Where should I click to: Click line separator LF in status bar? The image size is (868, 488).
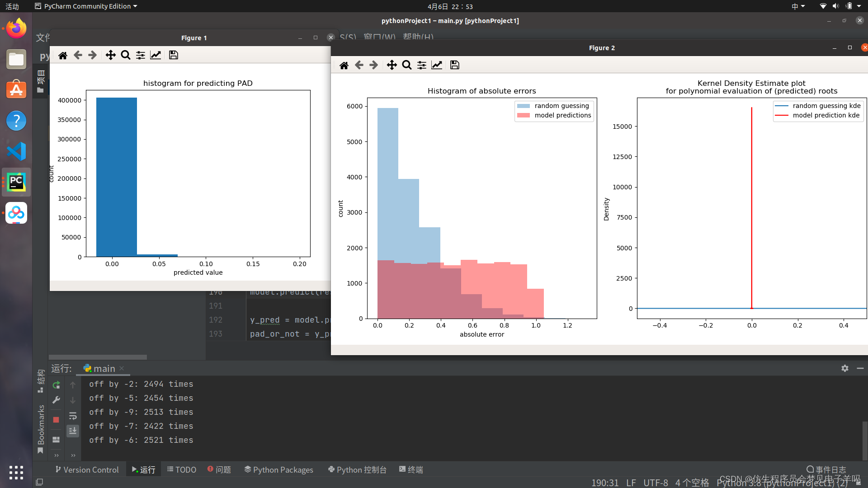(631, 483)
